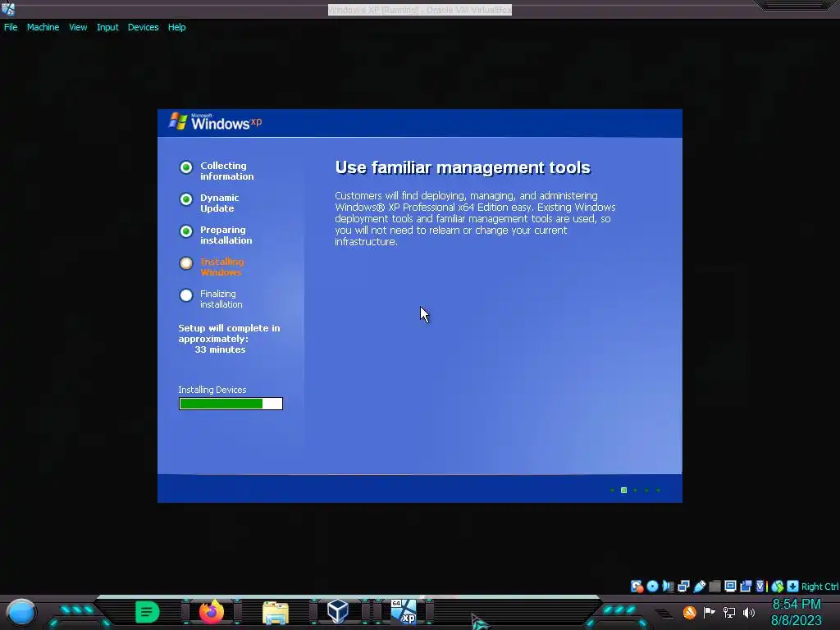Click the keyboard capture arrow icon
Image resolution: width=840 pixels, height=630 pixels.
[x=793, y=586]
